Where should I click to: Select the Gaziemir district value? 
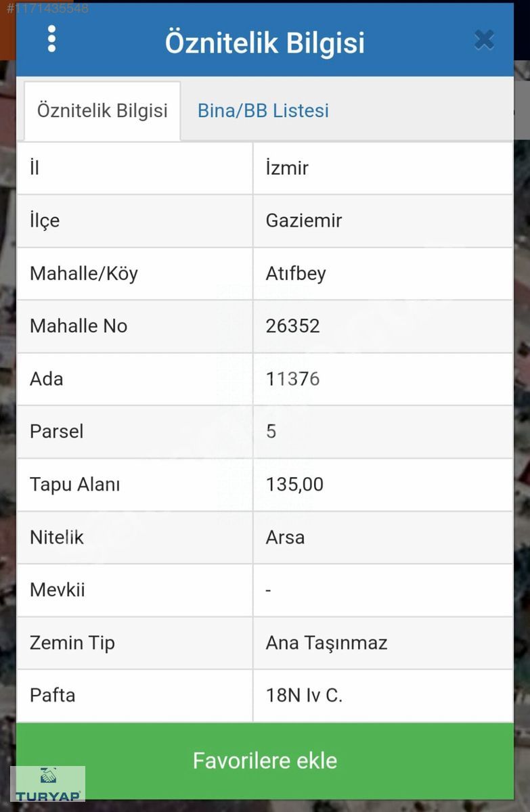point(304,221)
